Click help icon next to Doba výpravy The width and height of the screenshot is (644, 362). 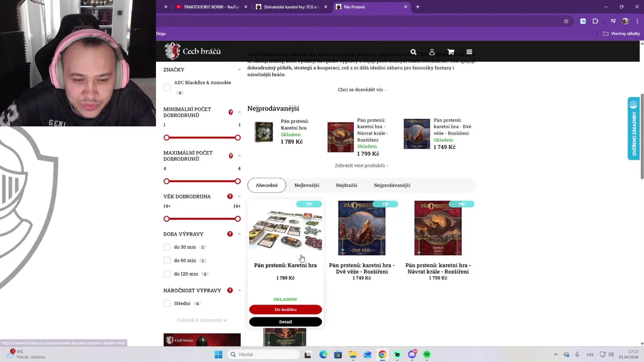coord(230,234)
